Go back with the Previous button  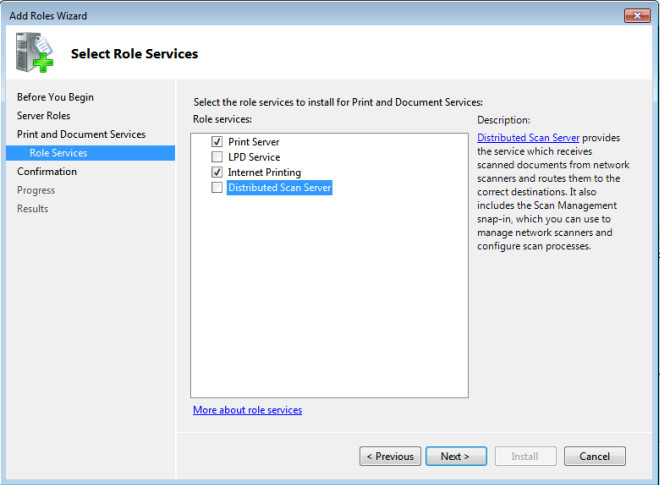coord(390,456)
